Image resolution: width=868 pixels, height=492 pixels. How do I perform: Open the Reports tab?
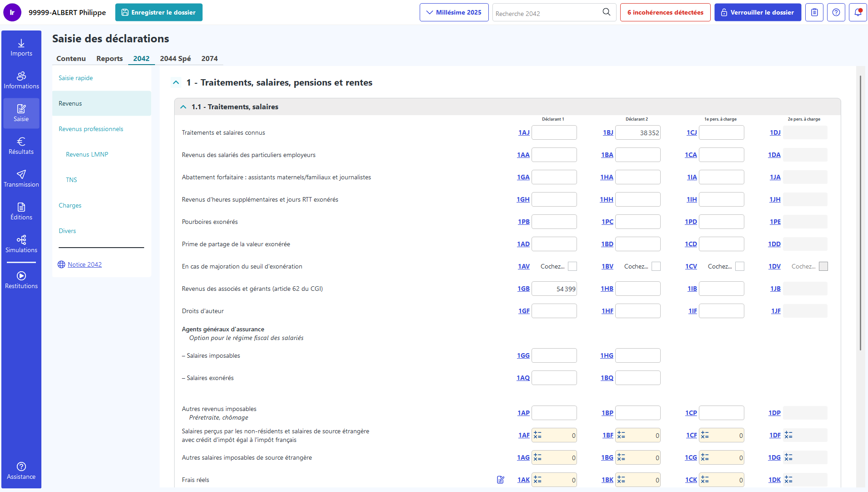point(110,59)
